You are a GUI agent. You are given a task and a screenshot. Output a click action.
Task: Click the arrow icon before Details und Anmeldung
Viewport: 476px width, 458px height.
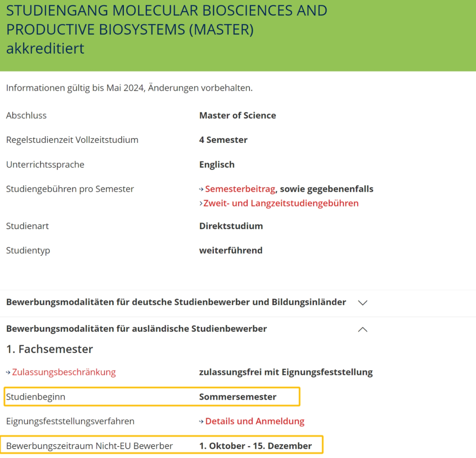click(201, 421)
